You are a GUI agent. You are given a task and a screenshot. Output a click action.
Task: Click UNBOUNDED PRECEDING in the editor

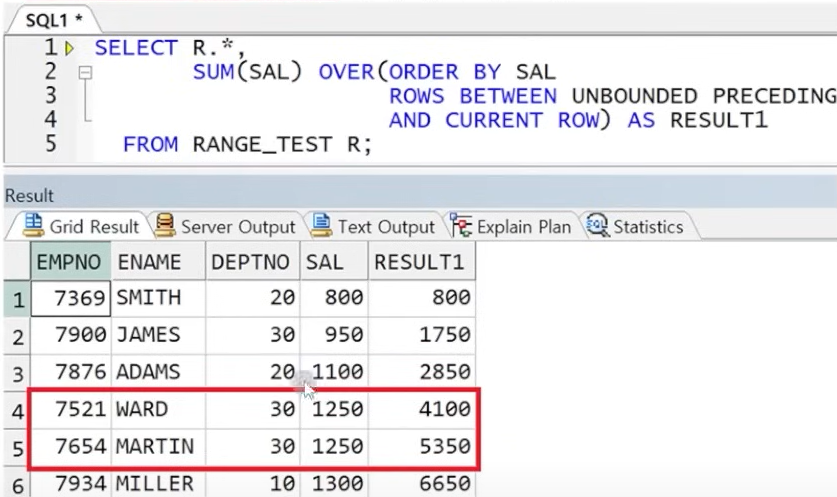[704, 97]
